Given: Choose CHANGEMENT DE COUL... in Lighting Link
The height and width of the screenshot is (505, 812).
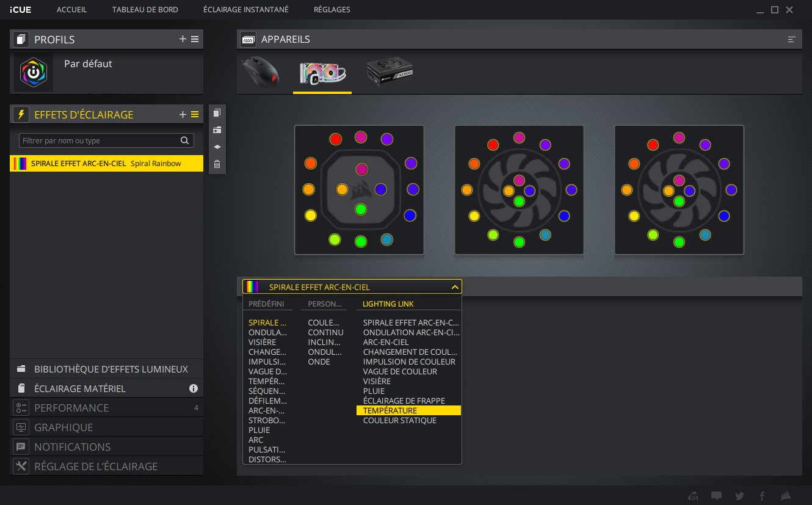Looking at the screenshot, I should (x=410, y=352).
